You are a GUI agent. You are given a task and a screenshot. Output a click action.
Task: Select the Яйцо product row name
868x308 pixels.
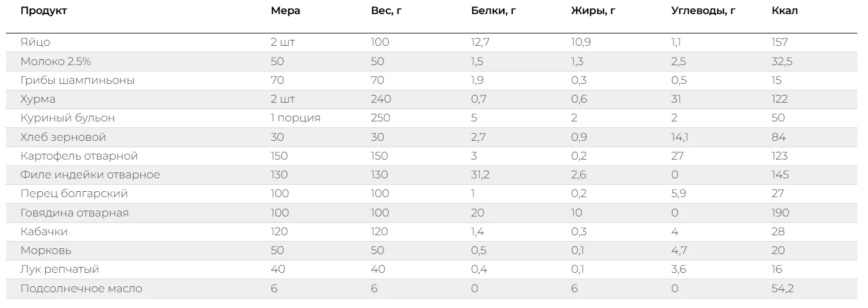35,42
